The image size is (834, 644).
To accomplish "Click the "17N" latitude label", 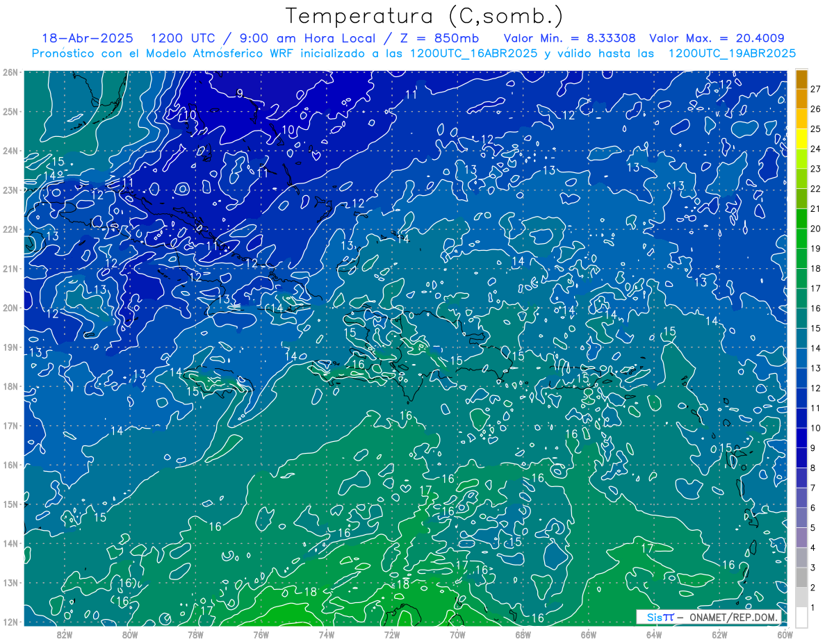I will [x=10, y=425].
